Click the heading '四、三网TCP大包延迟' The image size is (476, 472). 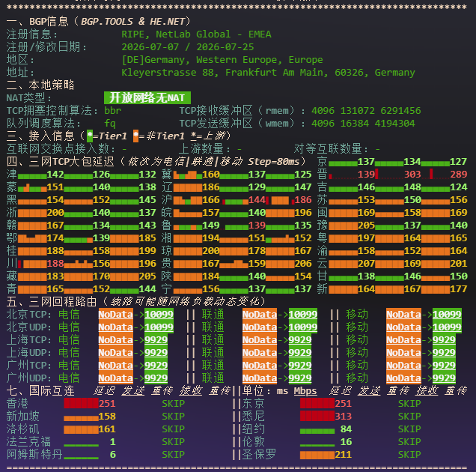pyautogui.click(x=60, y=162)
